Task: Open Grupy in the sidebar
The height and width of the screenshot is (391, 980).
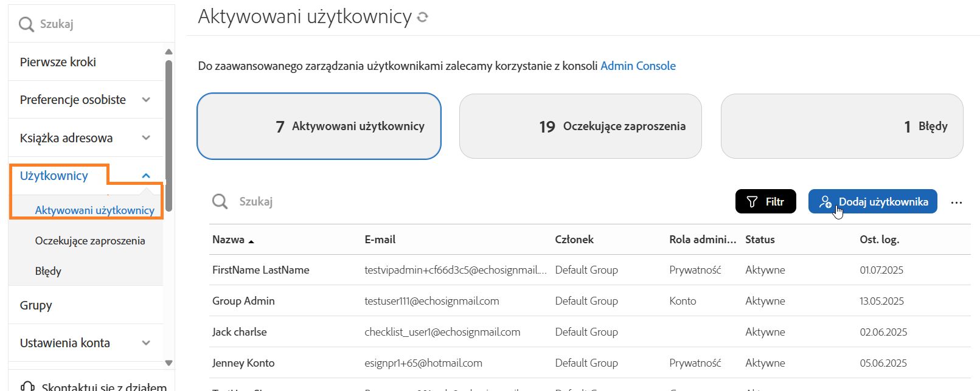Action: click(36, 305)
